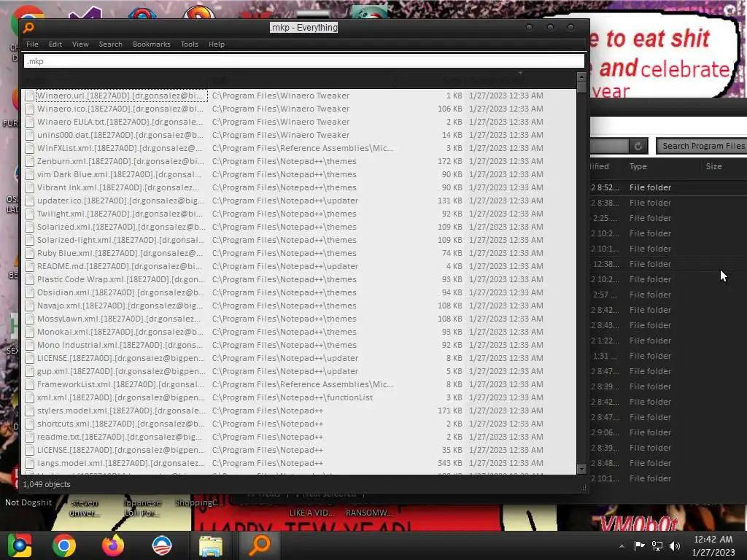747x560 pixels.
Task: Open the Bookmarks menu in Everything
Action: (152, 44)
